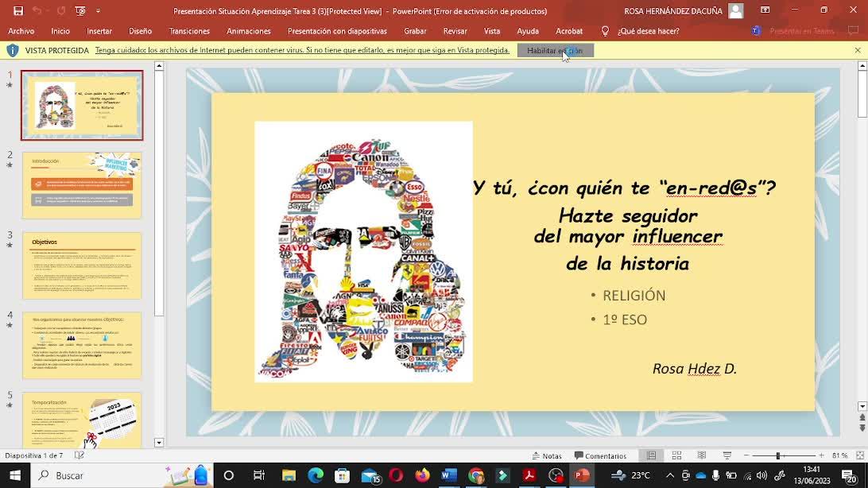
Task: Click the Save icon in quick access toolbar
Action: coord(18,11)
